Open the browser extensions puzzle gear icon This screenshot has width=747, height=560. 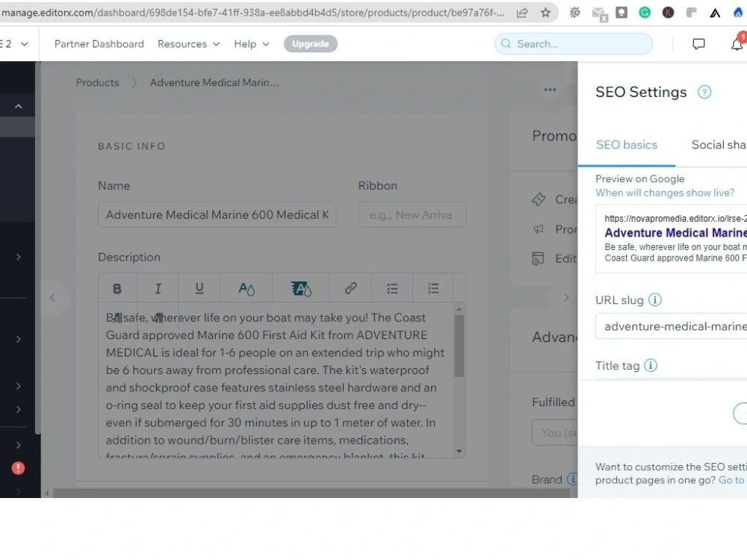(575, 13)
